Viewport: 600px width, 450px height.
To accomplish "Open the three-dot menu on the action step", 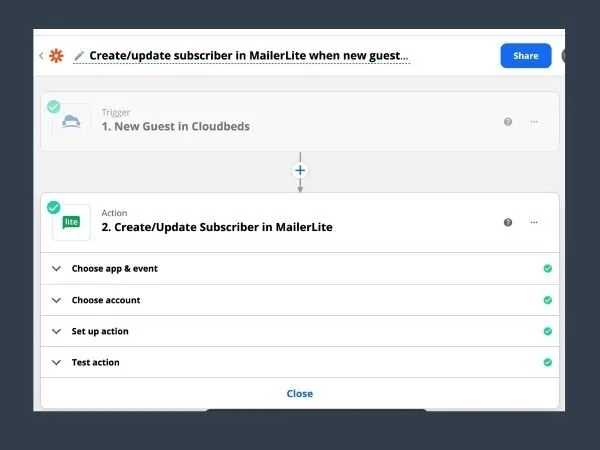I will pos(534,222).
